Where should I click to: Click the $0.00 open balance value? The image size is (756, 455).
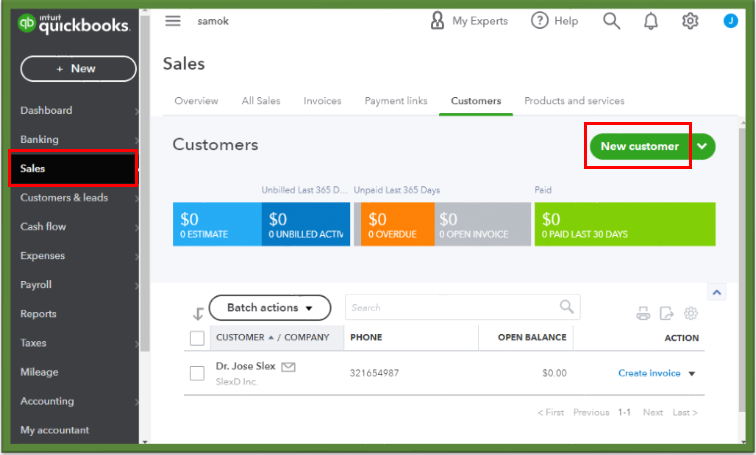[x=554, y=373]
